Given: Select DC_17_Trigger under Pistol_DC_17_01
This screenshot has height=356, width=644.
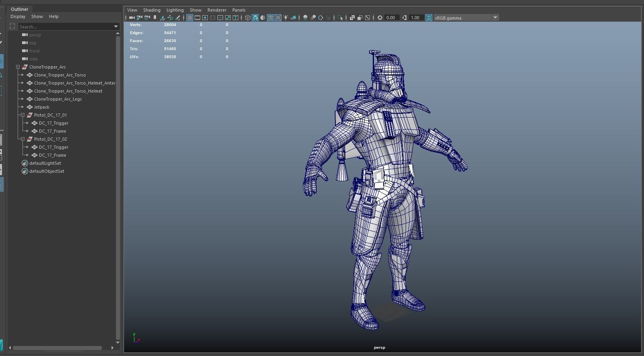Looking at the screenshot, I should [x=53, y=123].
